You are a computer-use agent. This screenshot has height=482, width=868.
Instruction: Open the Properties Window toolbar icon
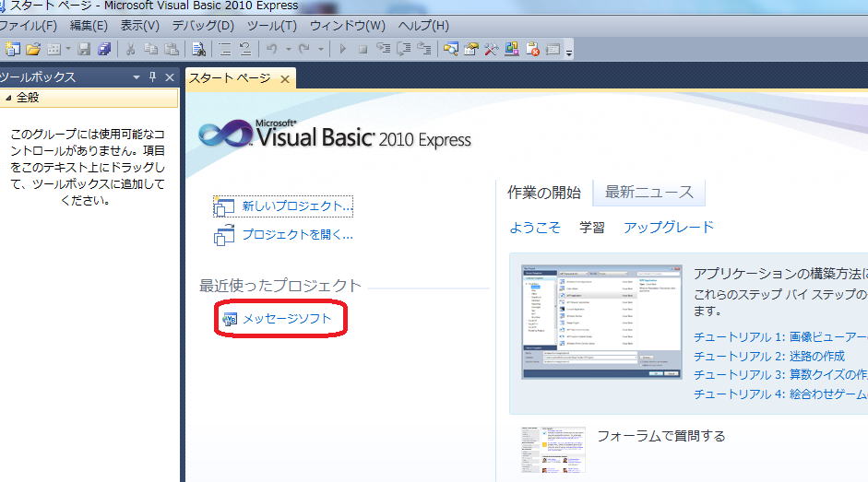[x=471, y=49]
